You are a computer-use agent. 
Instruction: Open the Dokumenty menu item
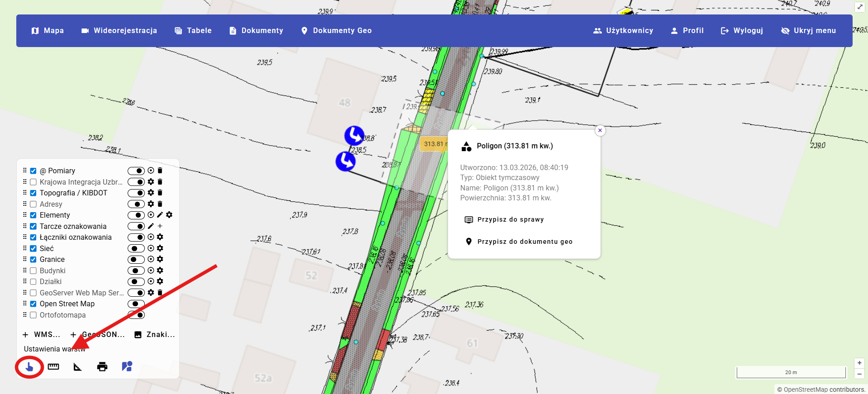(x=256, y=31)
